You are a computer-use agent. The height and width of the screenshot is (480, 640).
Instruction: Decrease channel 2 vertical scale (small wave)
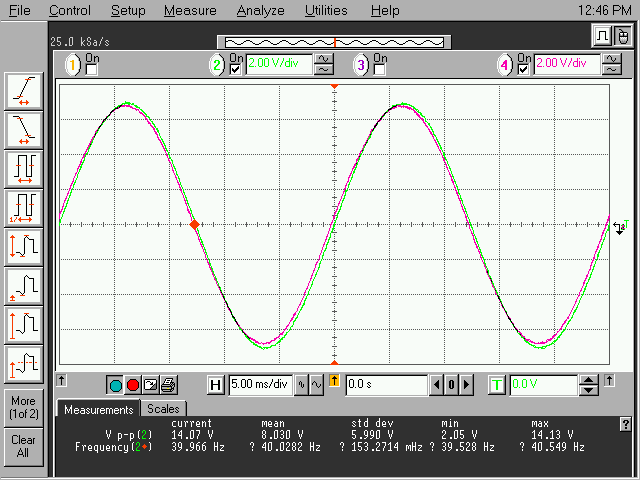323,70
